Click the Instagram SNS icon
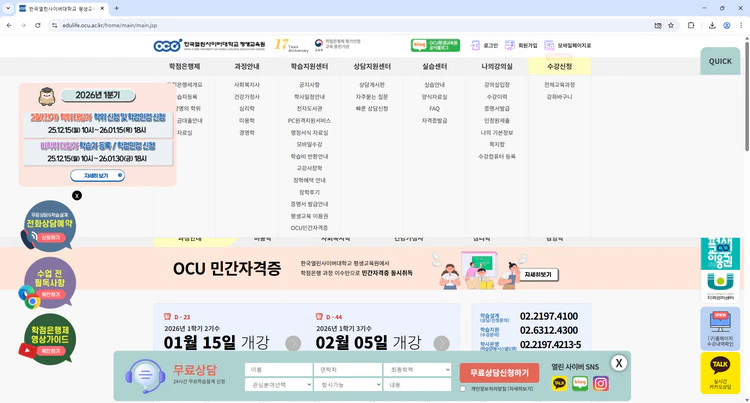 point(601,383)
